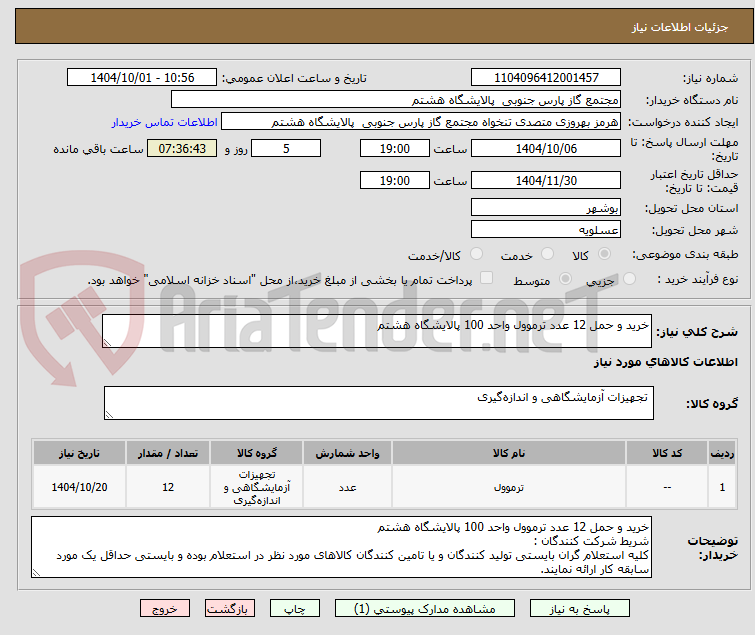
Task: Click the جزئیات اطلاعات نیاز page title
Action: 680,27
